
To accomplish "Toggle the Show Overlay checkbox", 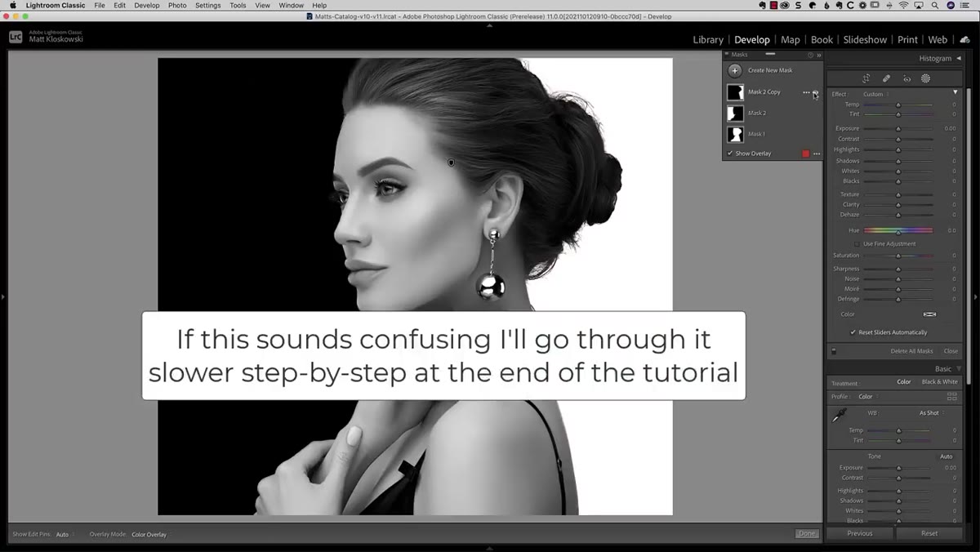I will pyautogui.click(x=730, y=154).
